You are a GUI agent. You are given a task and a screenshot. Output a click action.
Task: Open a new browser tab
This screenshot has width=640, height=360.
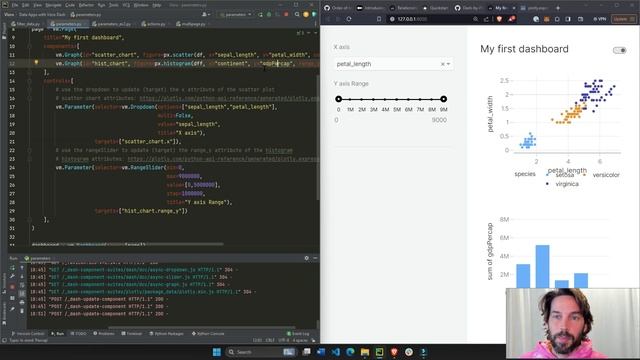558,8
